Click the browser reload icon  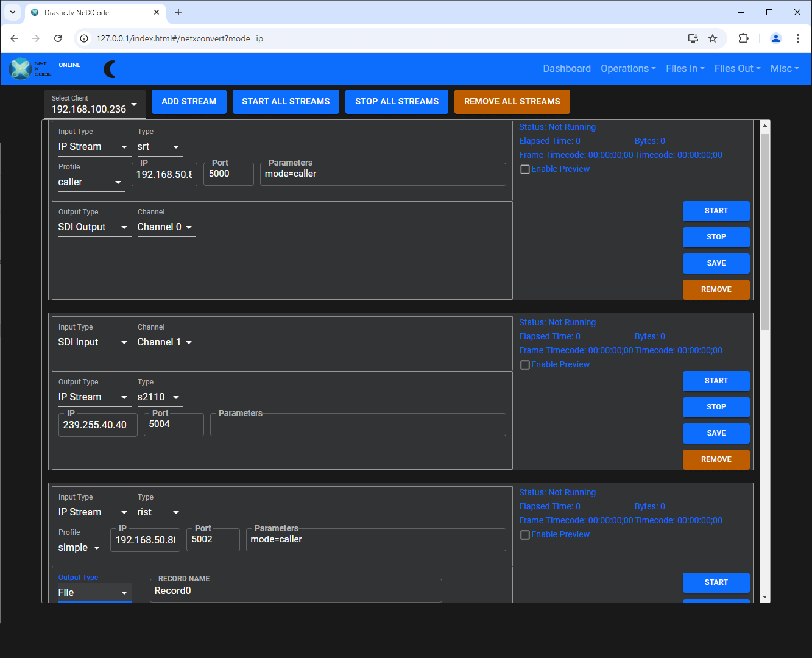tap(58, 38)
